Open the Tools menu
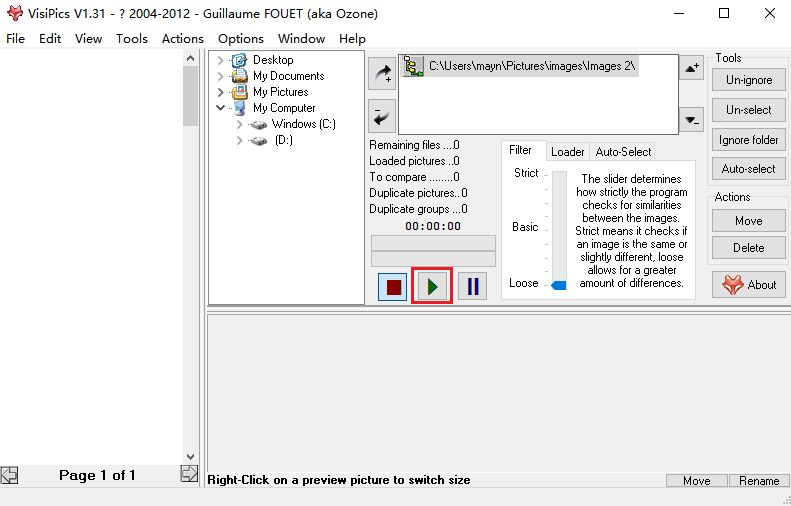Viewport: 791px width, 506px height. [132, 39]
